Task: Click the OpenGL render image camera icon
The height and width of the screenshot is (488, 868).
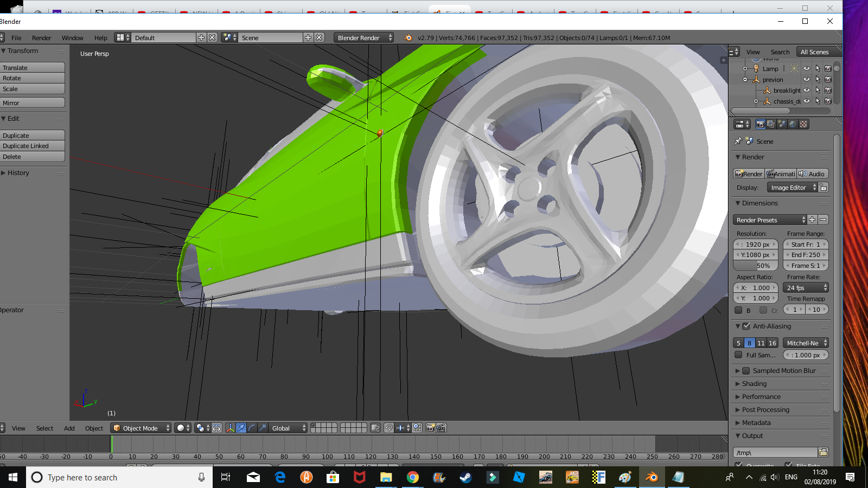Action: [x=430, y=428]
